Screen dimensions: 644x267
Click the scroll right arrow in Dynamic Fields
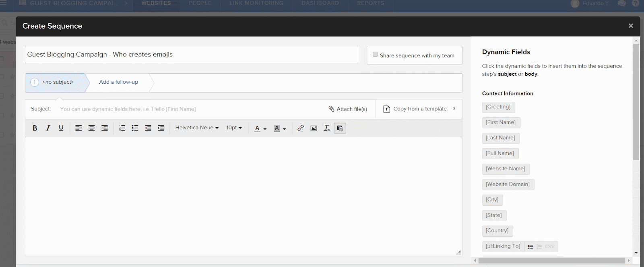[629, 261]
